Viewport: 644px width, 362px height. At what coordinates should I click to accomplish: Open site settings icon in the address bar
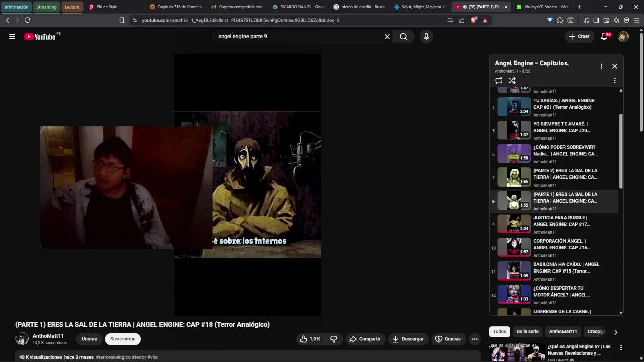pos(134,20)
